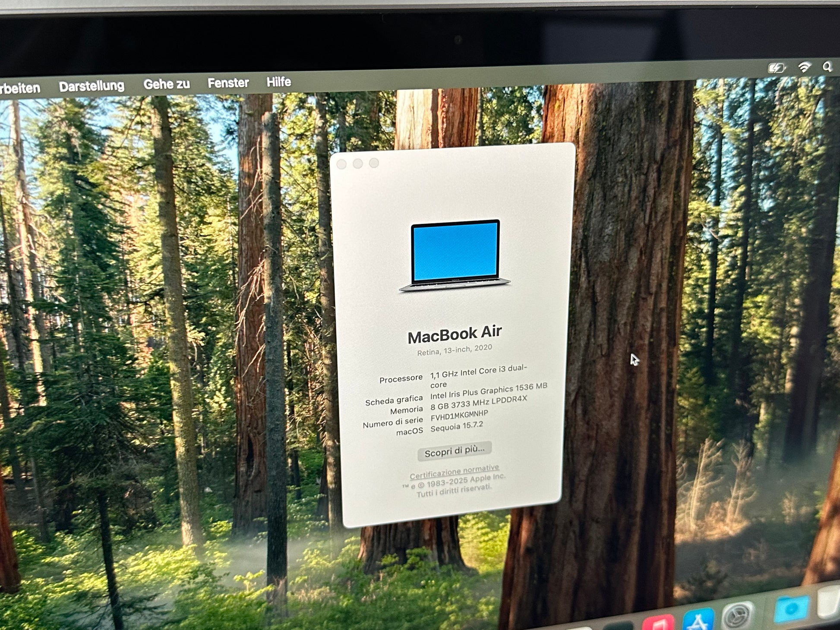
Task: Open the Darstellung menu
Action: [92, 86]
